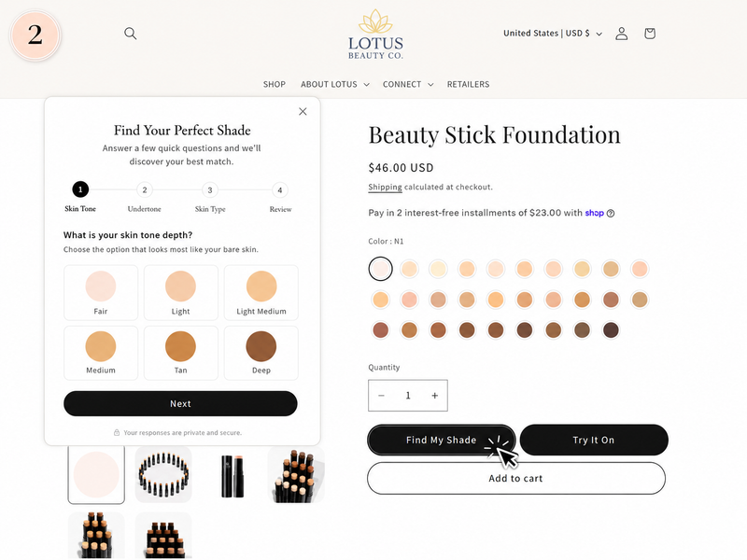The height and width of the screenshot is (560, 747).
Task: Click the Shop Pay logo
Action: (x=594, y=213)
